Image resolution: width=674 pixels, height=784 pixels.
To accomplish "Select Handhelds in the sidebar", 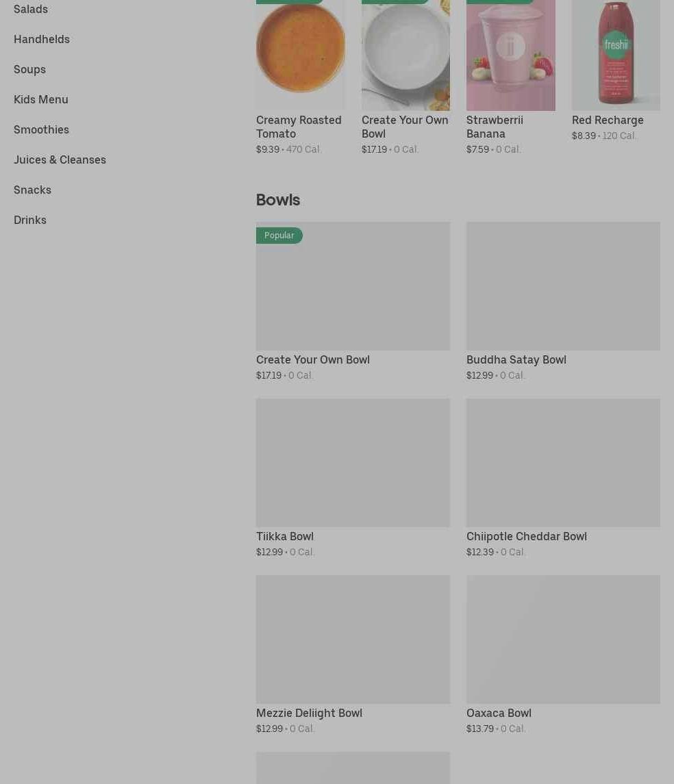I will click(x=42, y=39).
